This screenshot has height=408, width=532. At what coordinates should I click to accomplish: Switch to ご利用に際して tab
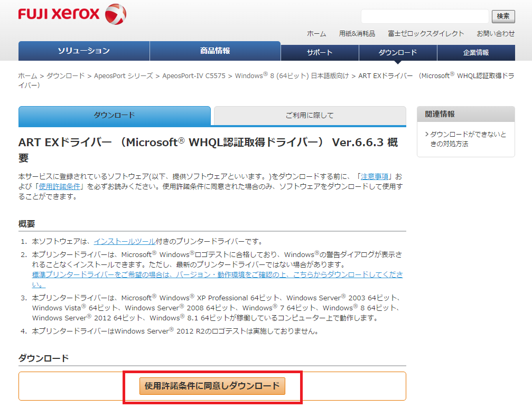pos(310,116)
